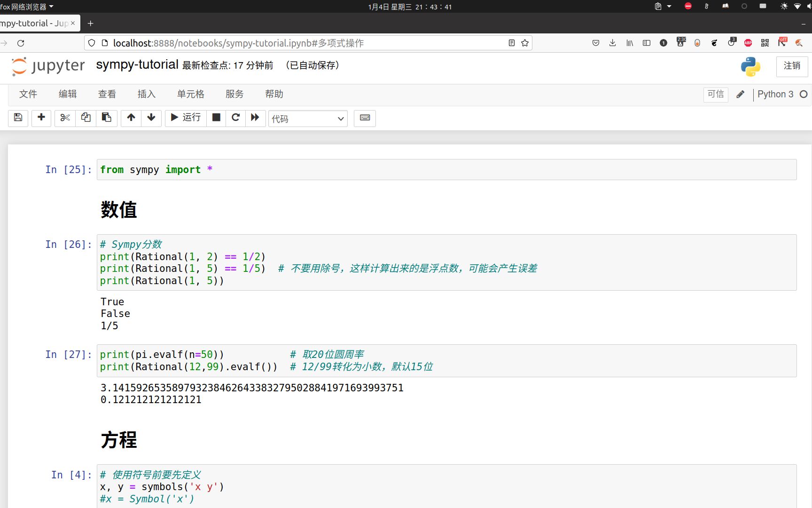Toggle the do-not-disturb red icon in top bar

point(688,6)
